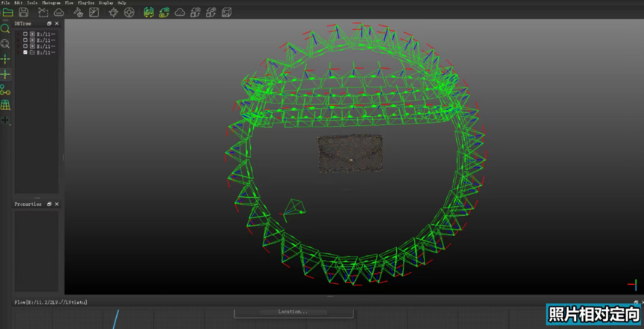Click the gray point cloud icon
The width and height of the screenshot is (644, 329).
[x=180, y=12]
